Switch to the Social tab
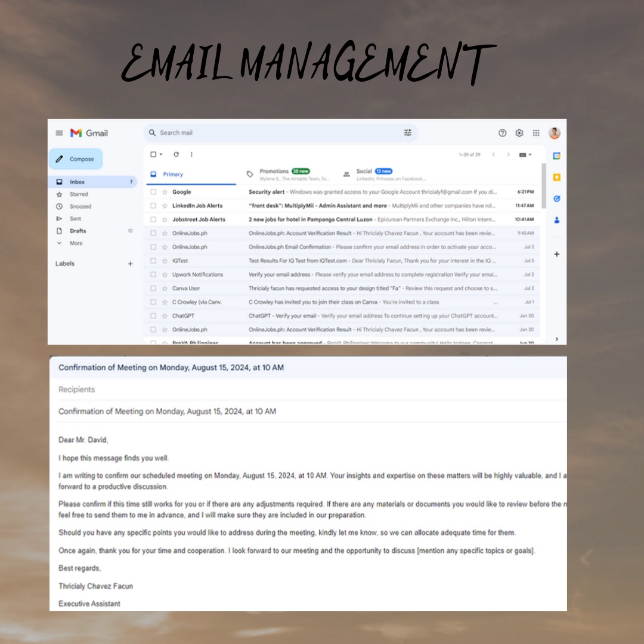The image size is (644, 644). [x=385, y=174]
